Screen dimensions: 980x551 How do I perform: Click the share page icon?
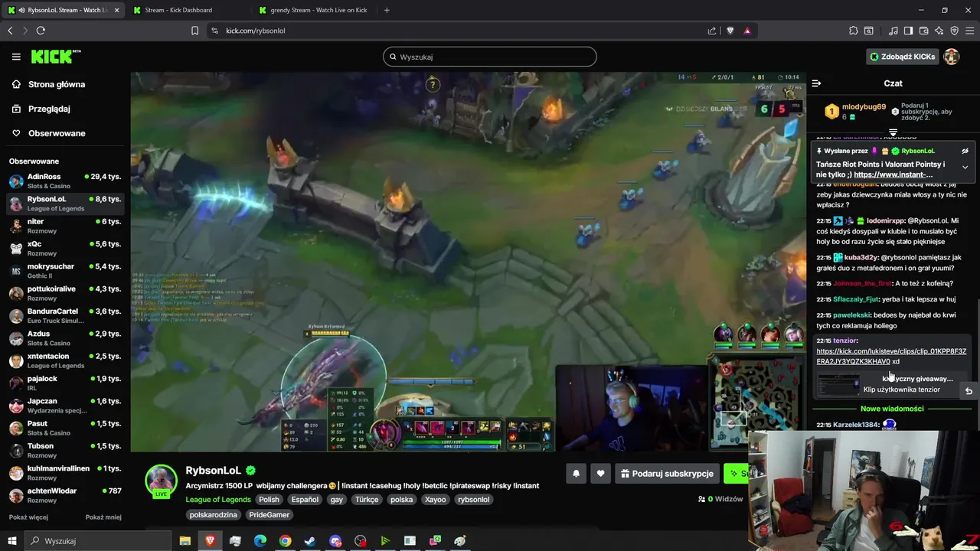pos(712,31)
